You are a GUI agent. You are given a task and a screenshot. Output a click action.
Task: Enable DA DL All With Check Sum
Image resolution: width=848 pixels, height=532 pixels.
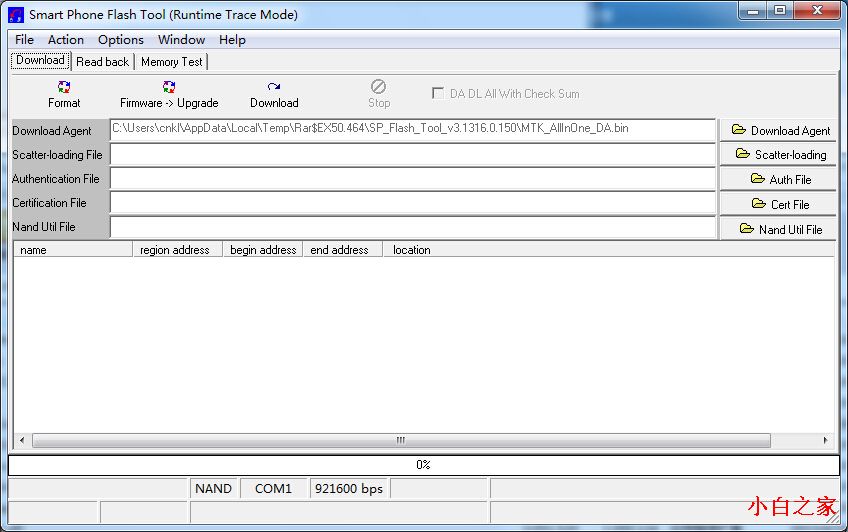tap(438, 93)
